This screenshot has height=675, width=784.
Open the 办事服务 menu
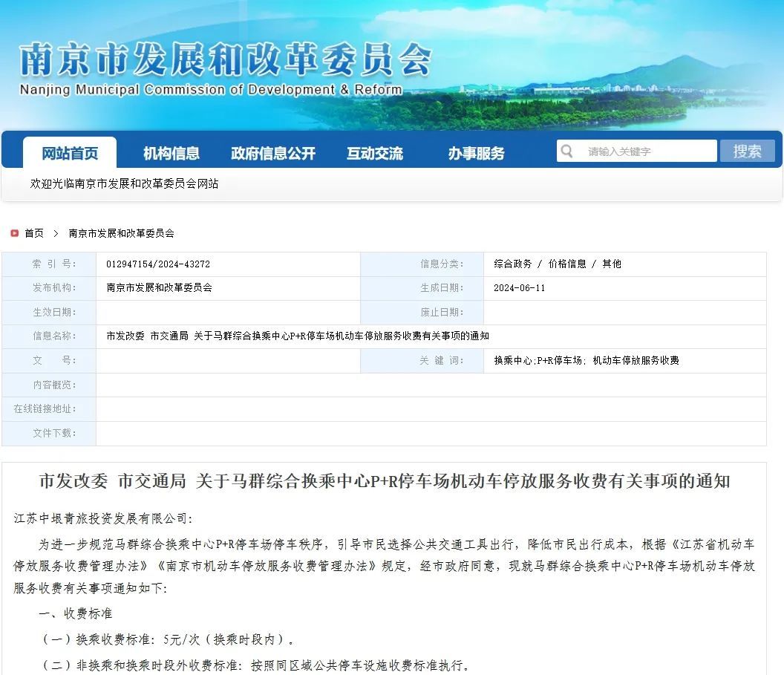(477, 153)
